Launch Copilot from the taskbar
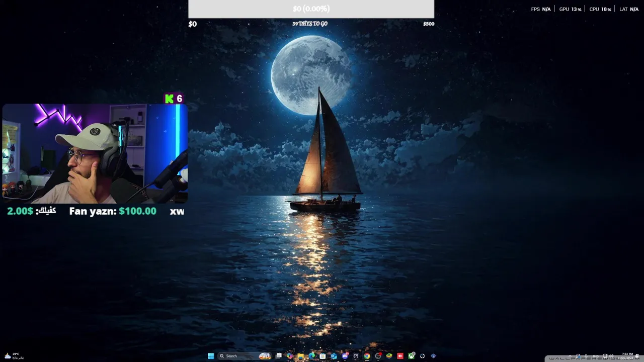This screenshot has height=362, width=644. [289, 356]
